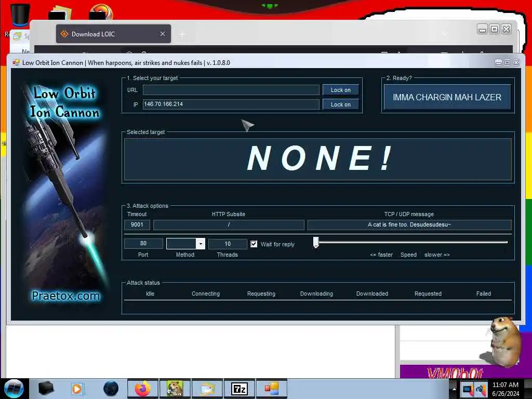The width and height of the screenshot is (532, 399).
Task: Click the "<= faster" speed label
Action: (381, 255)
